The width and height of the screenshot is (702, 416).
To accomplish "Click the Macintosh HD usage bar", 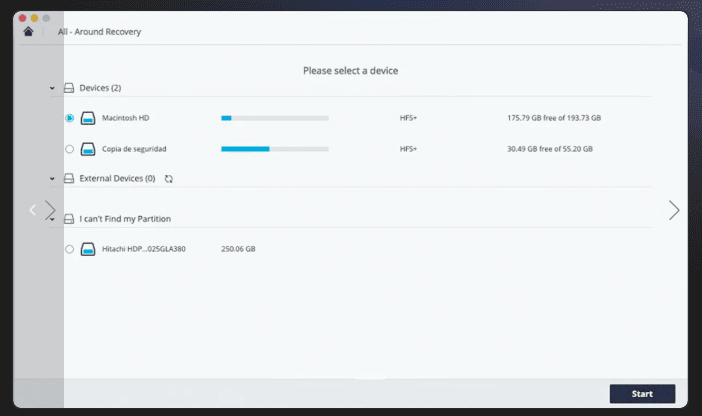I will [275, 118].
